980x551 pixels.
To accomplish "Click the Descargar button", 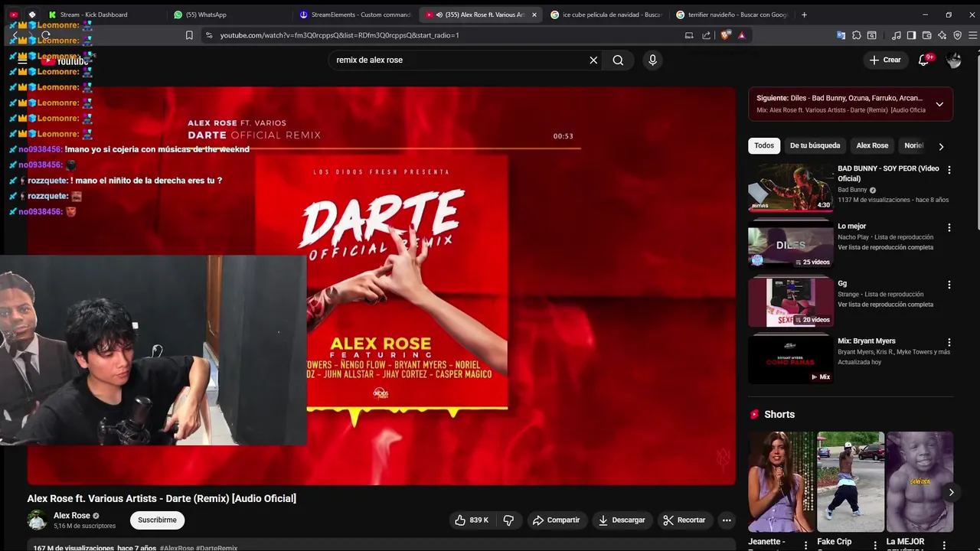I will [622, 520].
